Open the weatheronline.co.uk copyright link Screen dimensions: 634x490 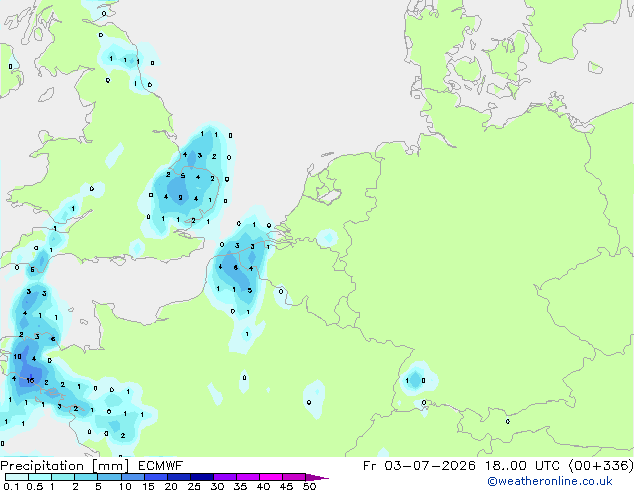point(550,481)
